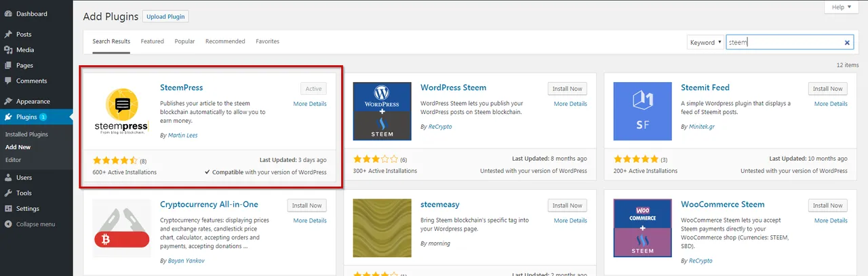Click the WordPress Steem plugin thumbnail
This screenshot has width=868, height=276.
point(382,111)
